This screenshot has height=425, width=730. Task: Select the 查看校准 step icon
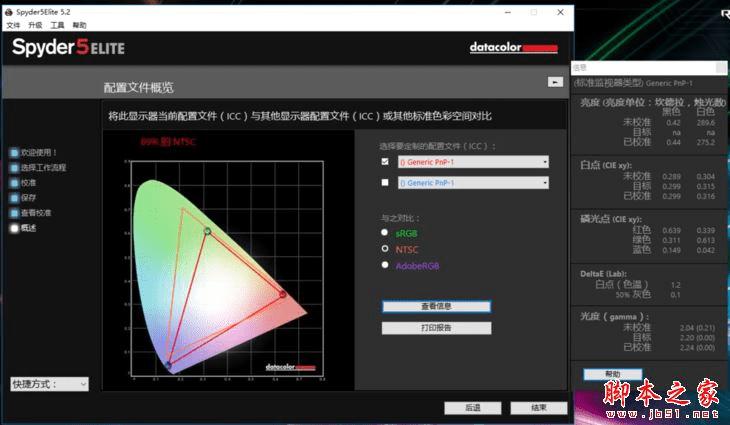[14, 213]
